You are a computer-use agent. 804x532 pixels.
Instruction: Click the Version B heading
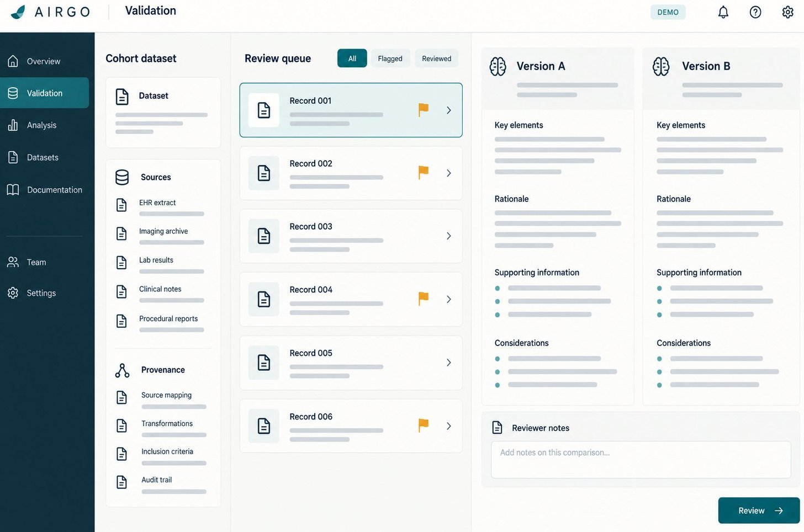click(706, 66)
